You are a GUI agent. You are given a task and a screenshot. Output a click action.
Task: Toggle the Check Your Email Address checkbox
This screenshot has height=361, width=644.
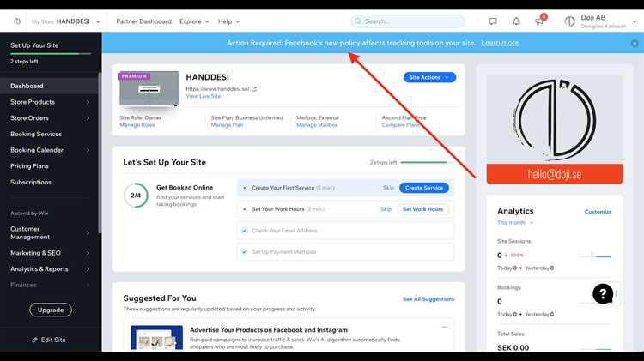click(245, 231)
